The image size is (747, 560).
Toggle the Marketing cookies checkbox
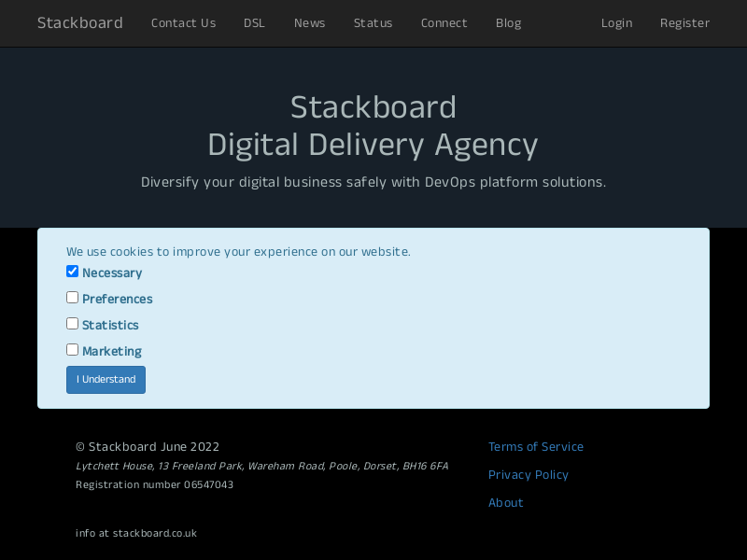(x=72, y=350)
